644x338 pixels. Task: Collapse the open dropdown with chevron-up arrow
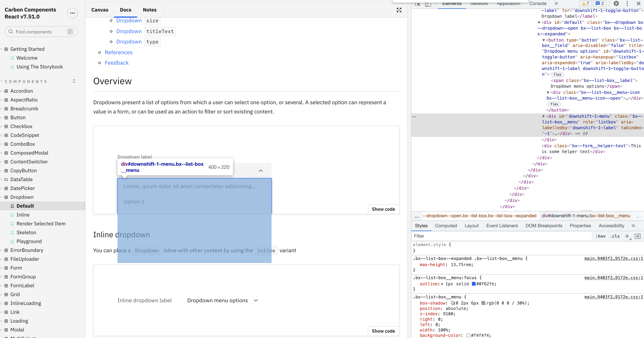tap(261, 171)
